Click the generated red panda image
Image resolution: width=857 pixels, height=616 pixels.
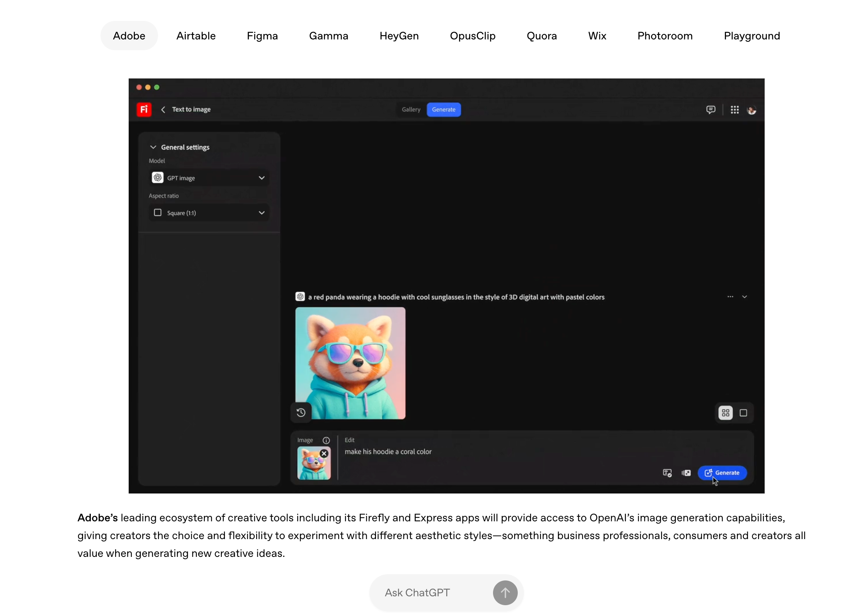point(350,363)
